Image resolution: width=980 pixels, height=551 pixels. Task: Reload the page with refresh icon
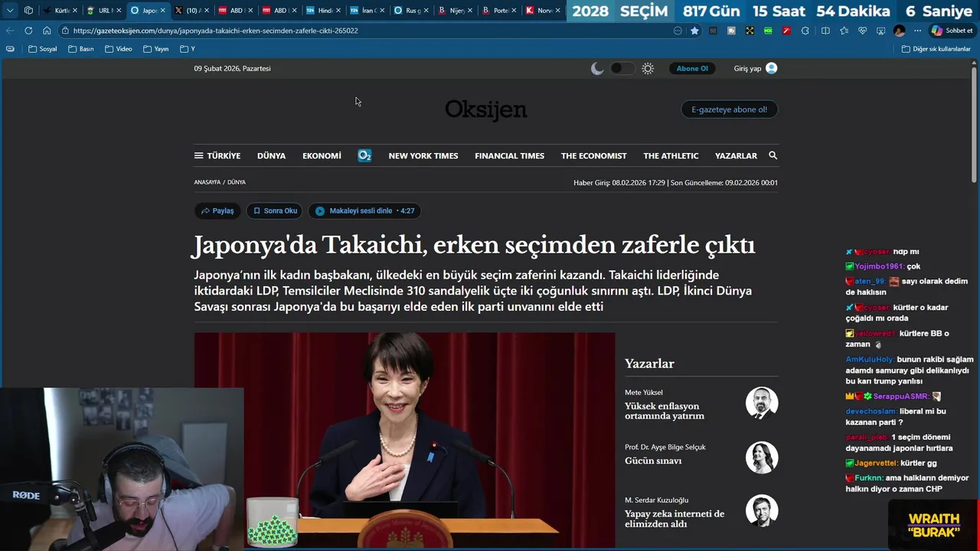tap(28, 31)
